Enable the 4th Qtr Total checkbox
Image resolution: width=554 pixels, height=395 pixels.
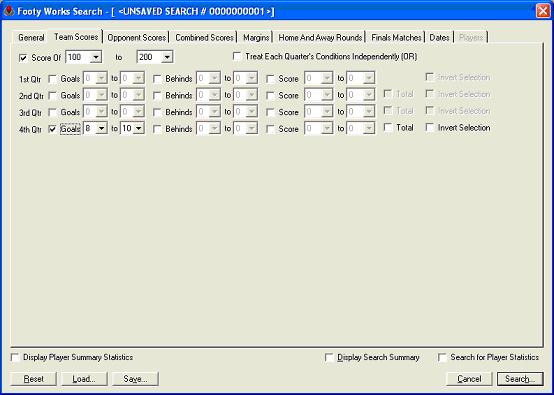coord(388,128)
